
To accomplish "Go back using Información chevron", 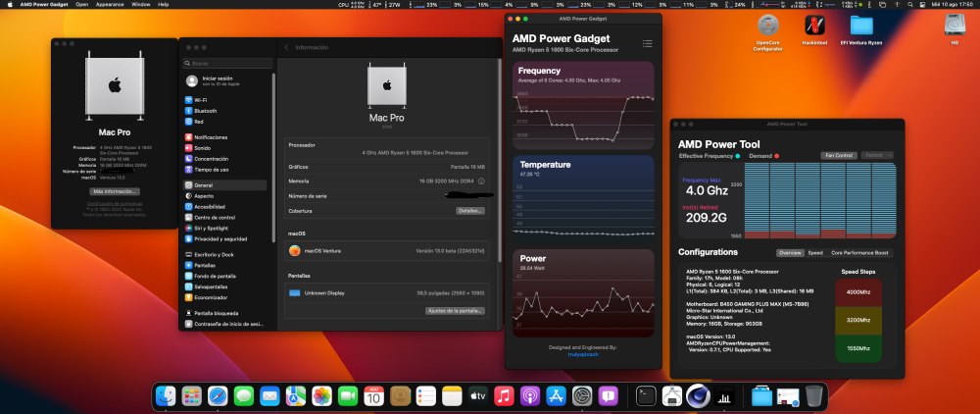I will (286, 47).
